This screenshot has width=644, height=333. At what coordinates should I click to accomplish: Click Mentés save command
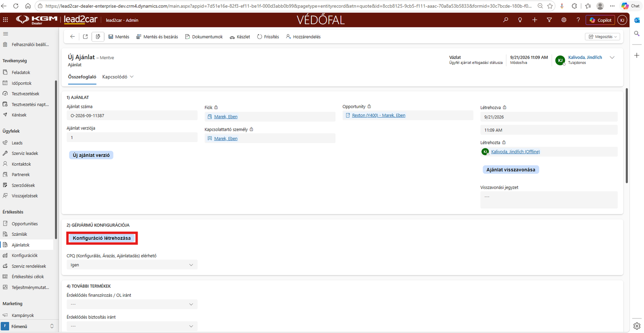coord(119,37)
